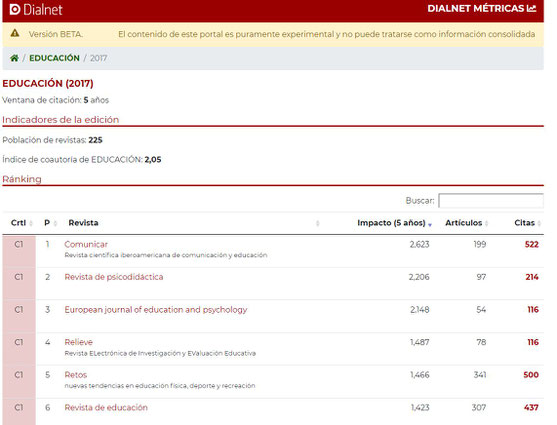The width and height of the screenshot is (557, 425).
Task: Sort table by the Crtl column arrows
Action: 31,223
